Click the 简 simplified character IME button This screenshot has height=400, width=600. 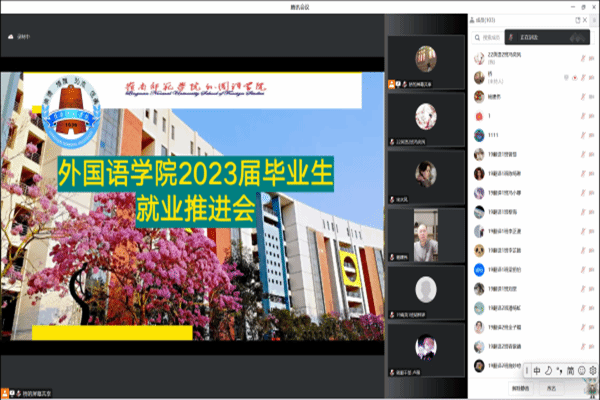pyautogui.click(x=570, y=370)
